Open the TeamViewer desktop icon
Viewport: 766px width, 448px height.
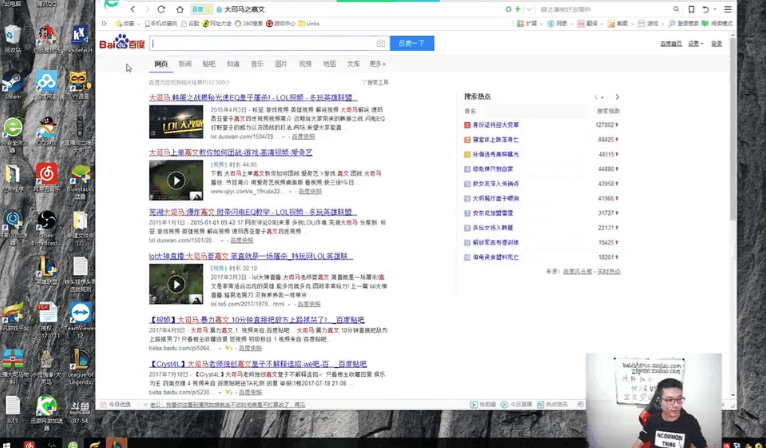80,319
